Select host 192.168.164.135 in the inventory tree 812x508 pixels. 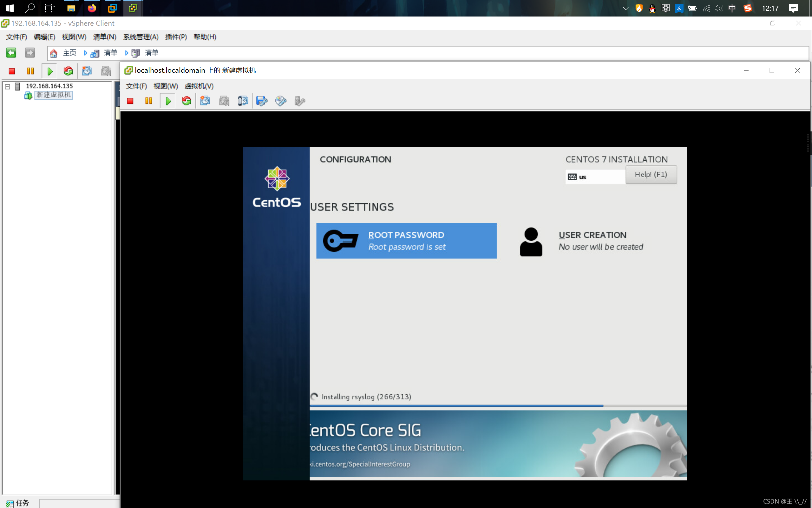pyautogui.click(x=49, y=86)
